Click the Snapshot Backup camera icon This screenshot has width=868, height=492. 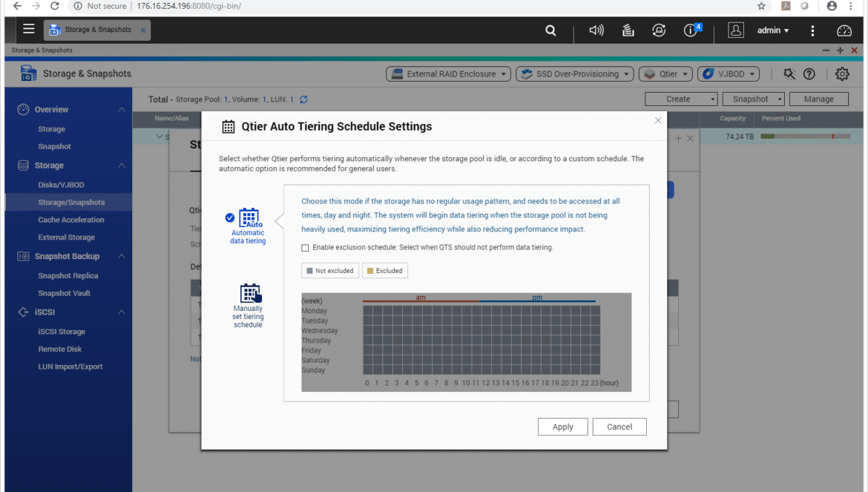click(x=23, y=256)
